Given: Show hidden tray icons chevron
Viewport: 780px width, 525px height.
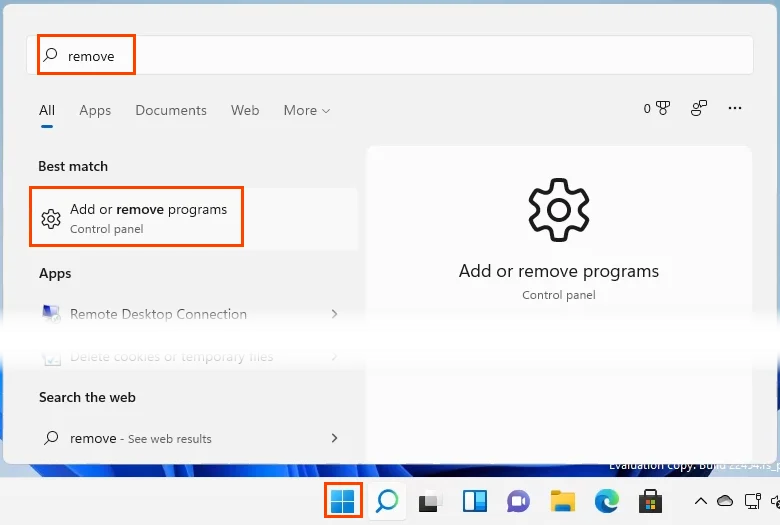Looking at the screenshot, I should tap(700, 501).
